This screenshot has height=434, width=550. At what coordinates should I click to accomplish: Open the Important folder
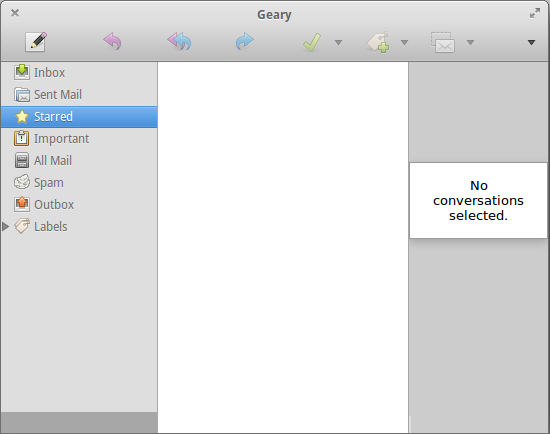point(79,139)
